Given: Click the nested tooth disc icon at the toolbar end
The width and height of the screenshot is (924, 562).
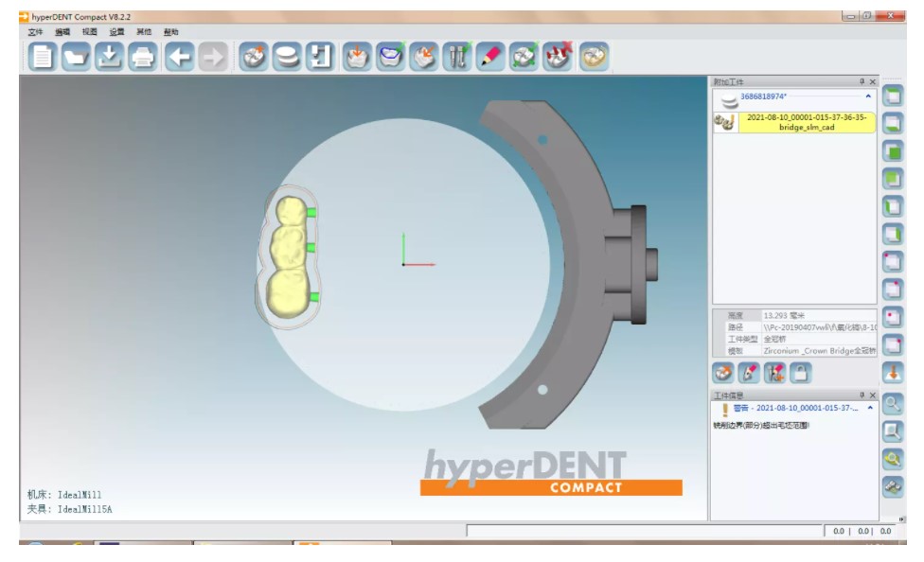Looking at the screenshot, I should coord(594,57).
